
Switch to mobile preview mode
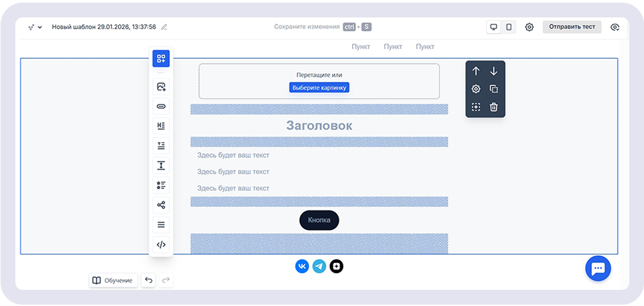(x=508, y=27)
